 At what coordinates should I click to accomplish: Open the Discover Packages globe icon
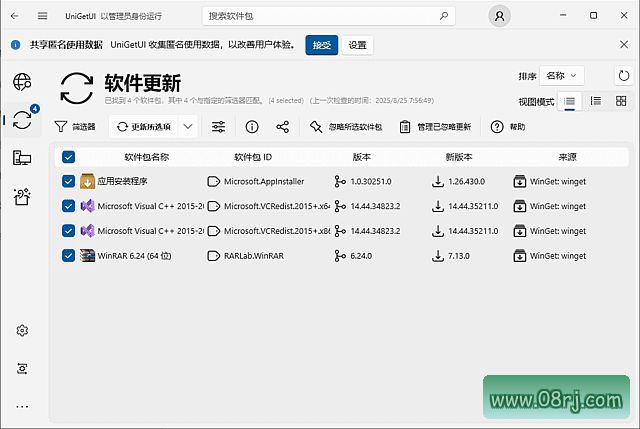[x=22, y=82]
